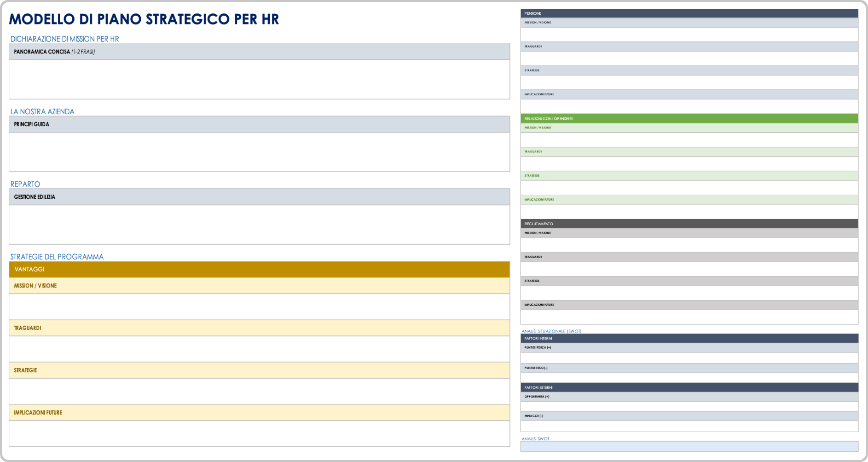The width and height of the screenshot is (868, 462).
Task: Click the gold Vantaggi section header
Action: tap(259, 269)
